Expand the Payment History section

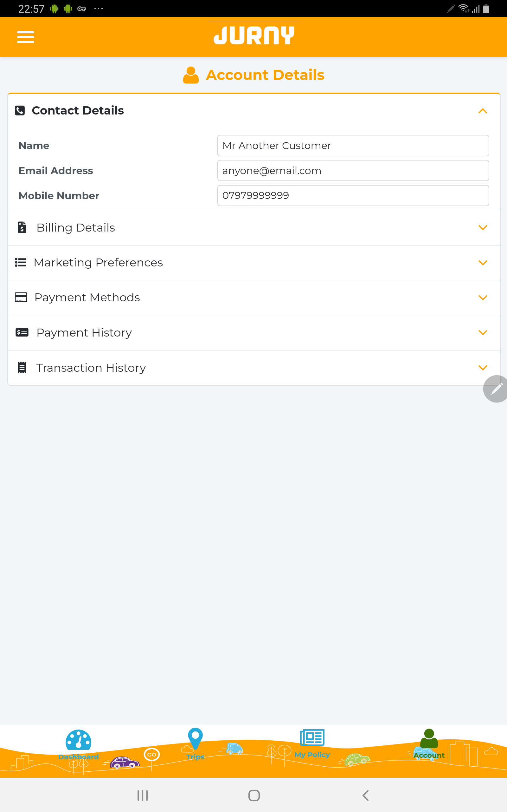[x=254, y=332]
